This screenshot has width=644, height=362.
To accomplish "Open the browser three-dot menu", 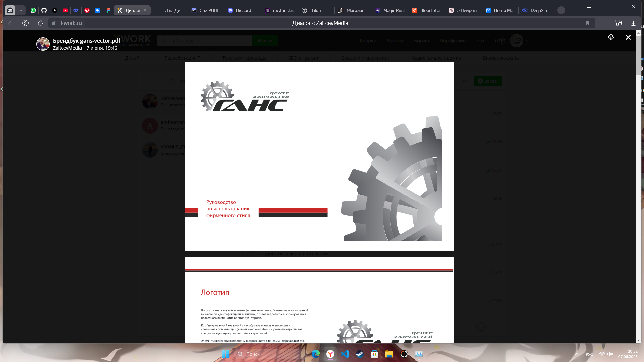I will (602, 23).
